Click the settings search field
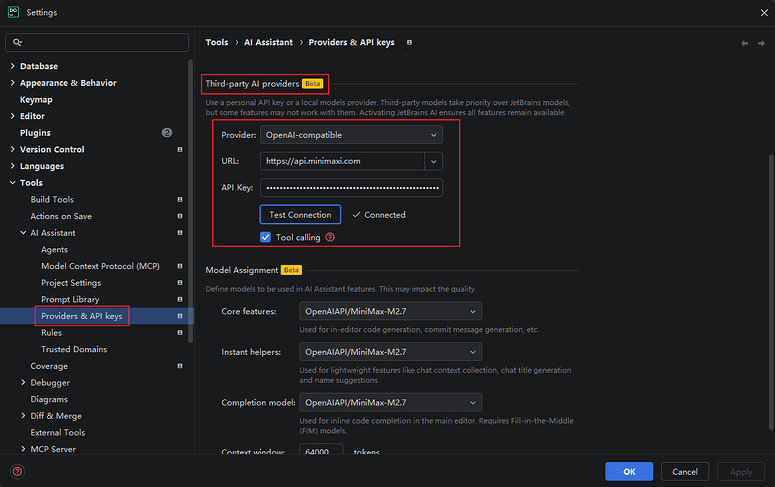Image resolution: width=775 pixels, height=487 pixels. click(x=97, y=43)
